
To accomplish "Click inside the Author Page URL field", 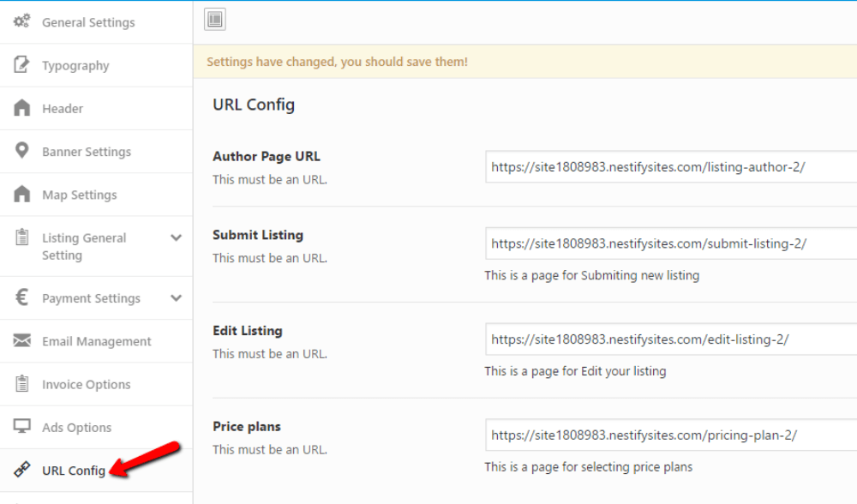I will pyautogui.click(x=668, y=166).
